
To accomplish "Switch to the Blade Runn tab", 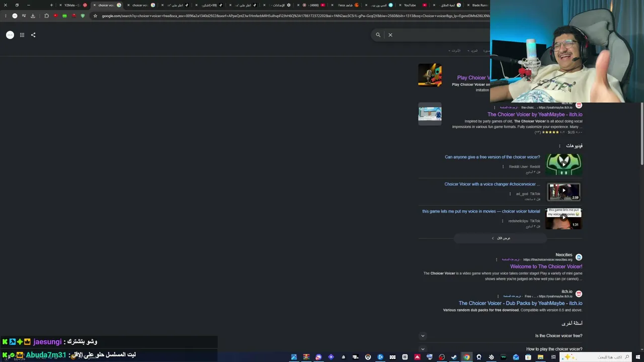I will (x=479, y=5).
